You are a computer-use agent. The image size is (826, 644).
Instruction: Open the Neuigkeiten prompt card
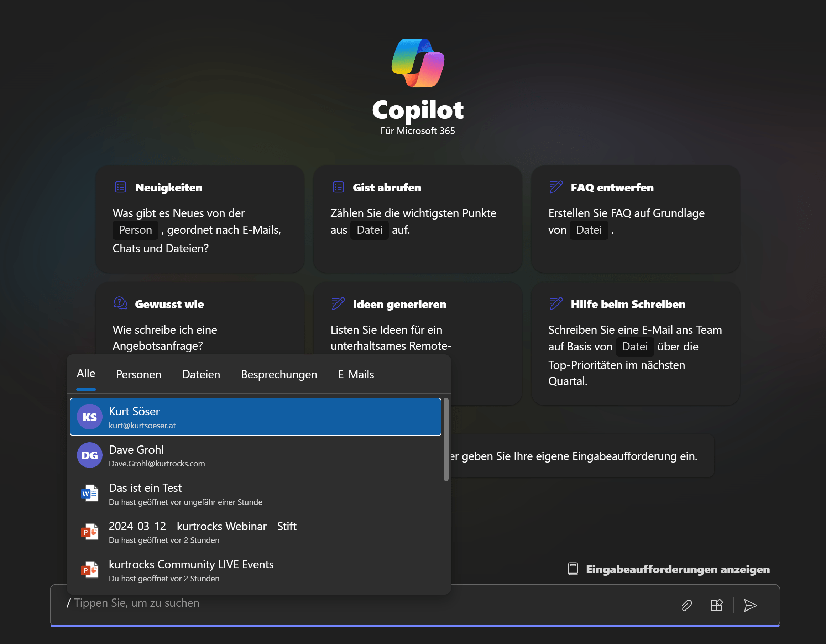(x=200, y=219)
